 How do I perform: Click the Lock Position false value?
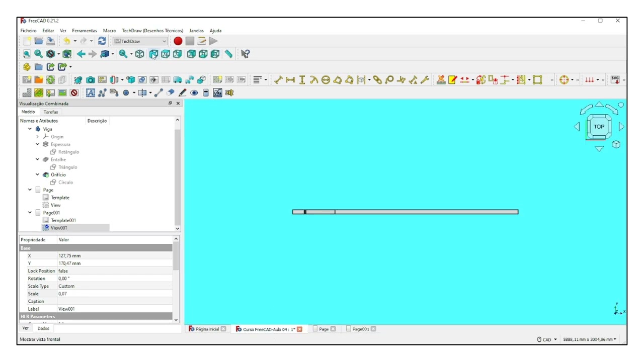[115, 271]
